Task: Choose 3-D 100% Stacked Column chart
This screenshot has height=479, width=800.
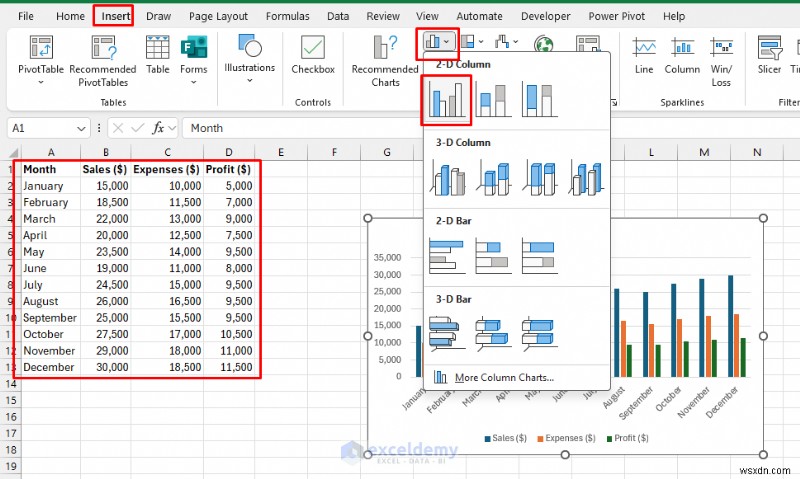Action: [540, 178]
